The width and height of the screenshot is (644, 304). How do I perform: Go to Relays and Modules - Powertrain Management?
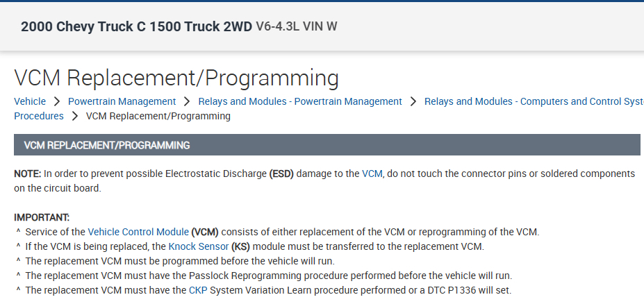300,101
